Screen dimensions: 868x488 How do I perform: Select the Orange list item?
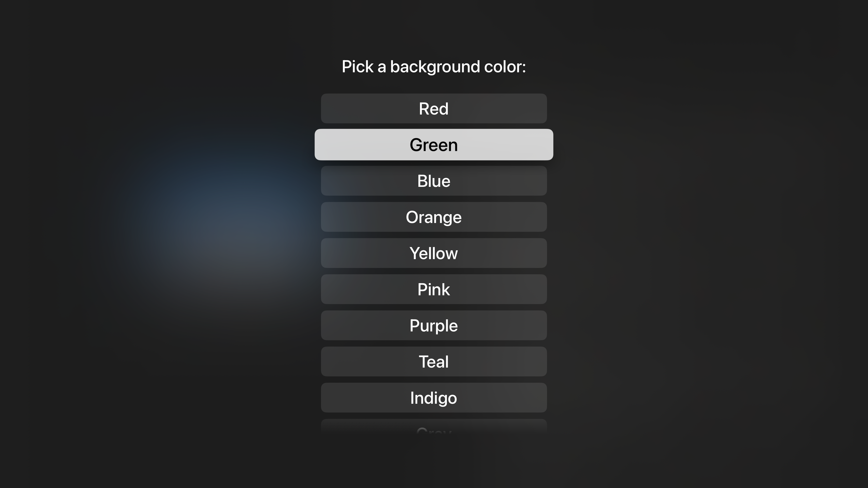(434, 217)
